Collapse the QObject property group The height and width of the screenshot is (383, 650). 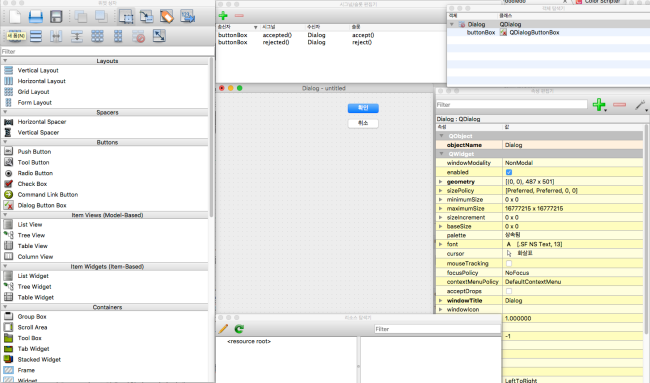coord(441,136)
